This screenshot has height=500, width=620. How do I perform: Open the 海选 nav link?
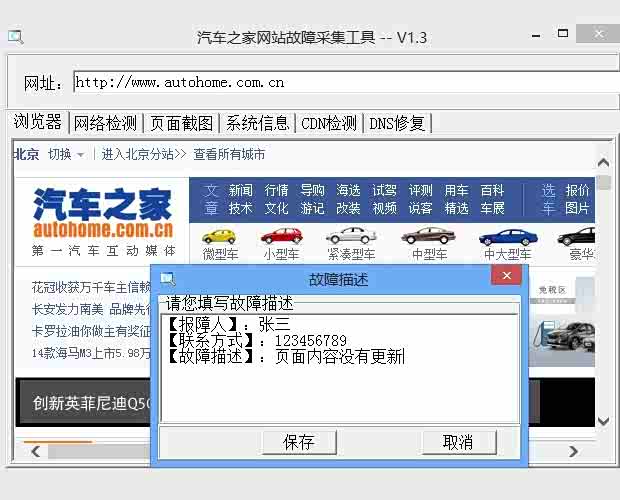click(348, 191)
